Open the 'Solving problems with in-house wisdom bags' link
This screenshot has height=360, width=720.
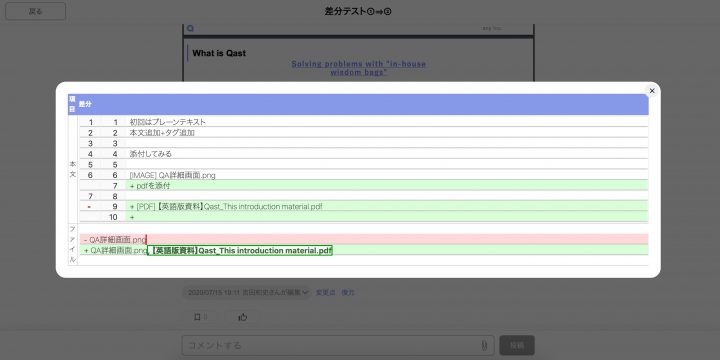pos(359,68)
